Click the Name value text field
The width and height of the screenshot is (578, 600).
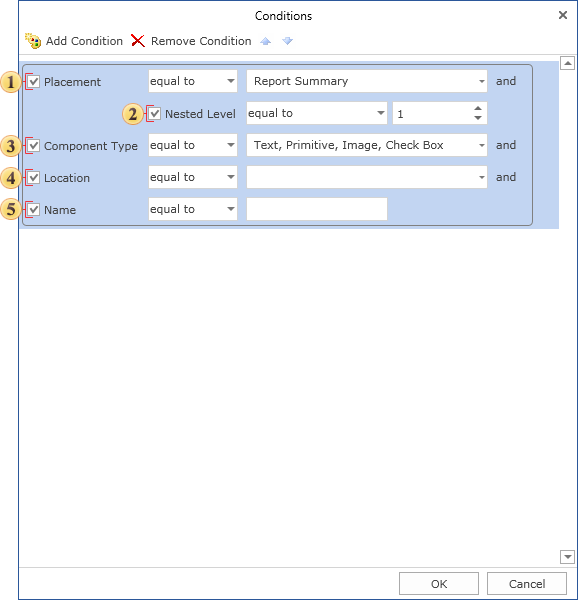pyautogui.click(x=317, y=209)
